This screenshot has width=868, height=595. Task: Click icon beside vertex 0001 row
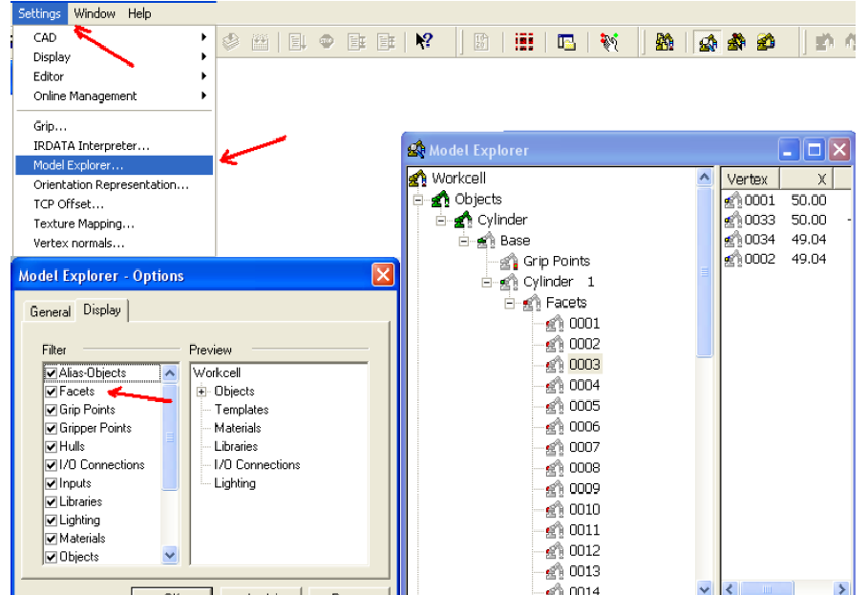[x=733, y=200]
